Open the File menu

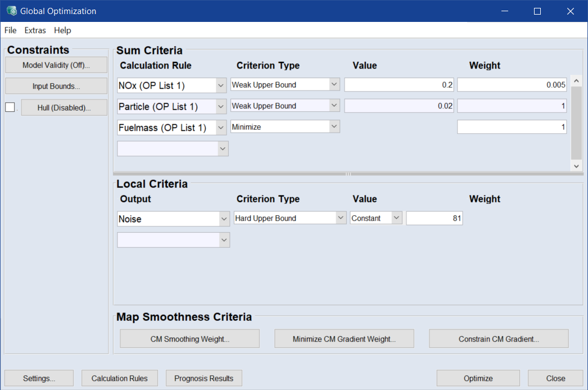coord(10,30)
